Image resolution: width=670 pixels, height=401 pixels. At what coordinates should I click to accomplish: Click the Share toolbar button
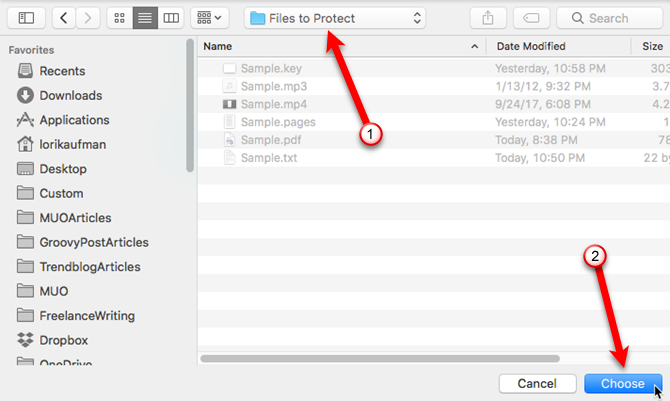click(489, 18)
